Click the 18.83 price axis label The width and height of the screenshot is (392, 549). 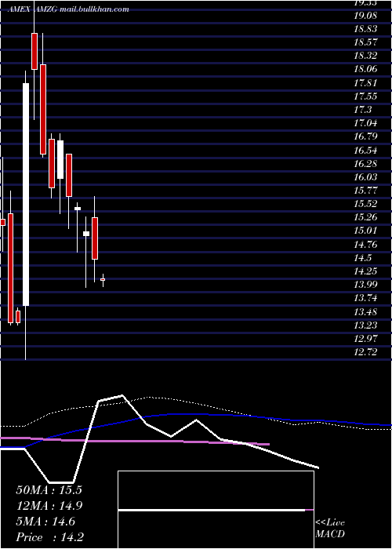click(365, 29)
